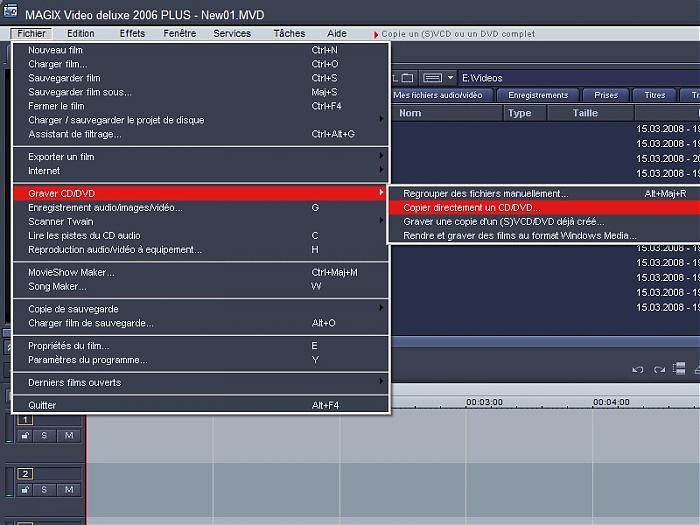Select track number 2 label
Screen dimensions: 700x525
[25, 474]
